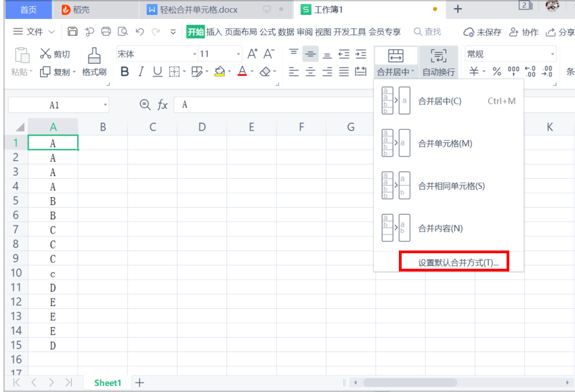This screenshot has width=575, height=392.
Task: Choose 合并单元格(M) from the merge menu
Action: tap(448, 144)
